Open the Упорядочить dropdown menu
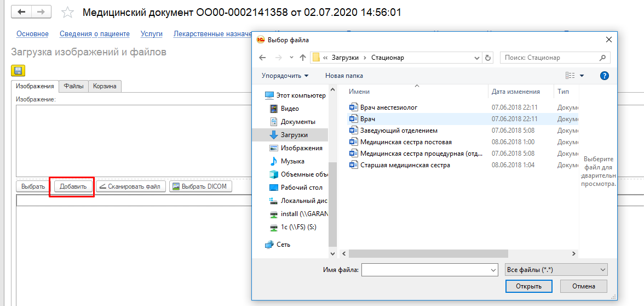 coord(285,76)
